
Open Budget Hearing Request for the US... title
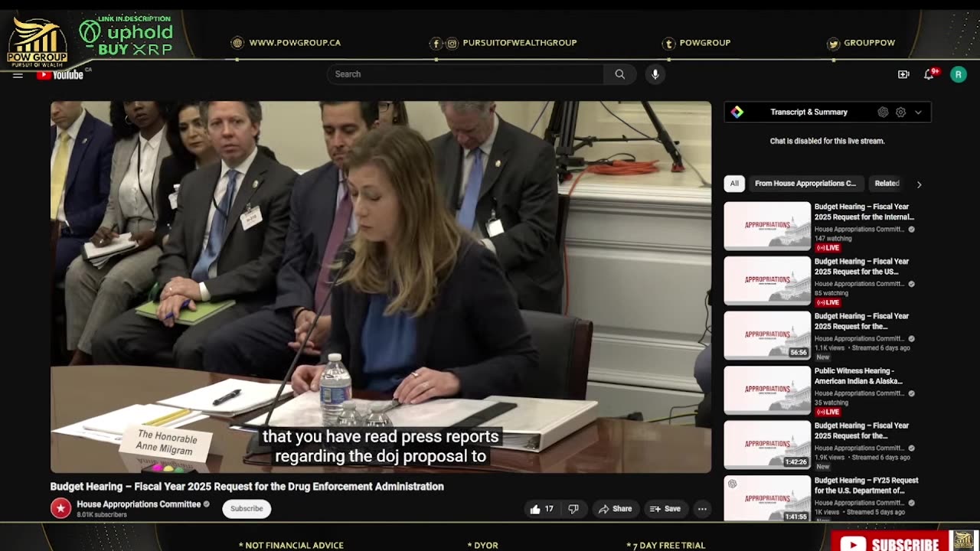point(861,266)
